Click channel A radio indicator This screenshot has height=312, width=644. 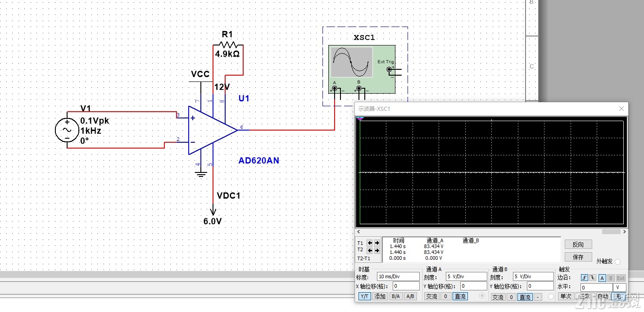coord(482,296)
